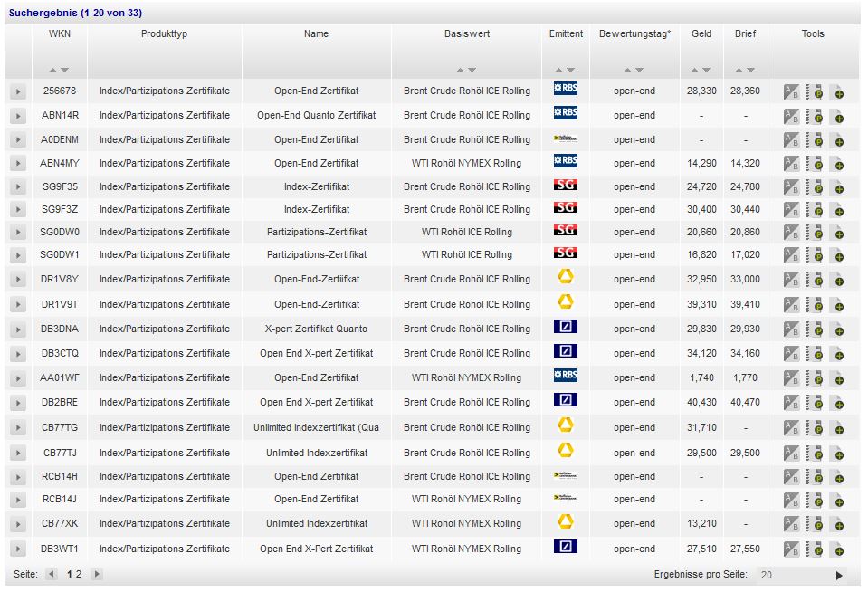868x592 pixels.
Task: Click the A/B compare icon for WKN 256678
Action: click(791, 91)
